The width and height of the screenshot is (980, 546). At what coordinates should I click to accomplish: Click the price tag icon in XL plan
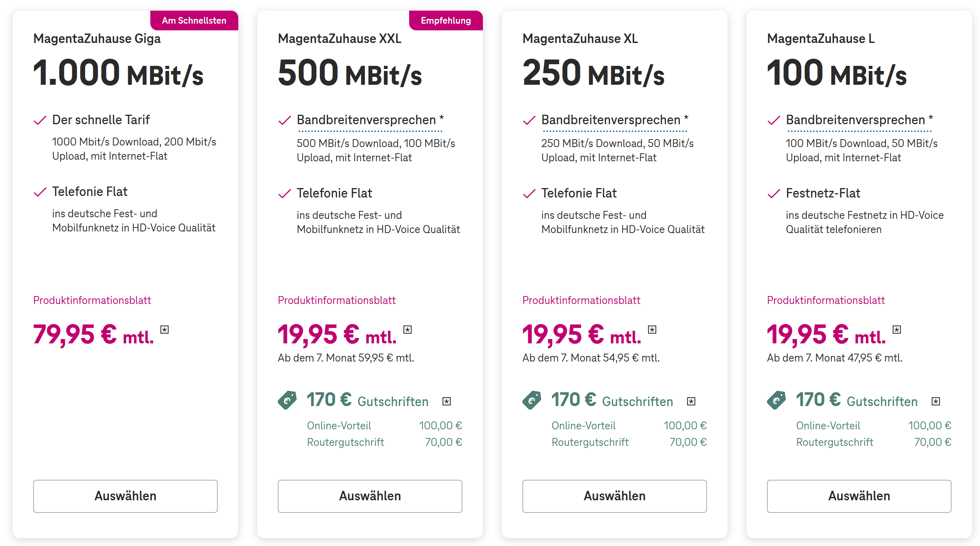pos(532,400)
